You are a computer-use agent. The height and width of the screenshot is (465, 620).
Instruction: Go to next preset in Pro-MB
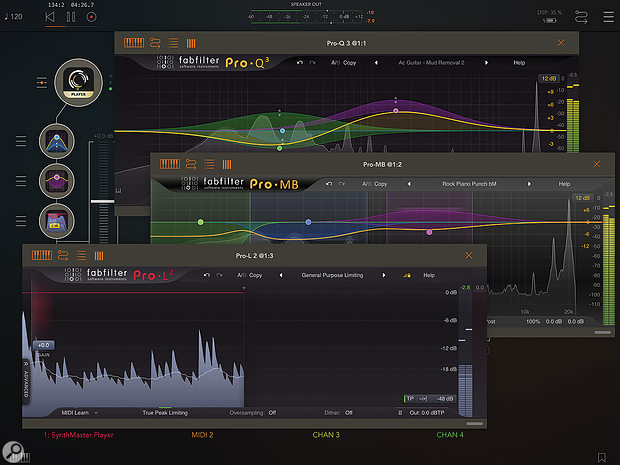click(529, 184)
